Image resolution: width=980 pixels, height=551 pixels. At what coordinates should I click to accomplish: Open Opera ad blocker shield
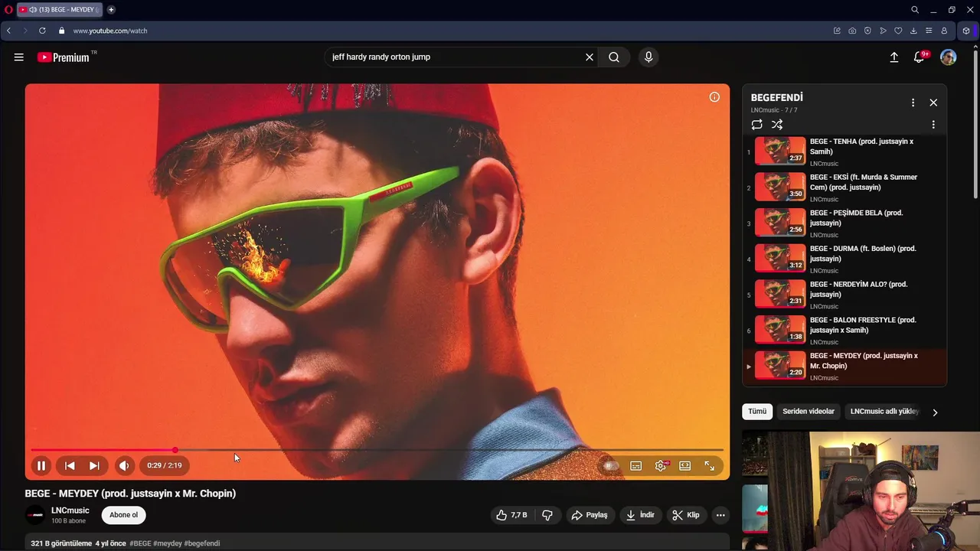tap(867, 31)
